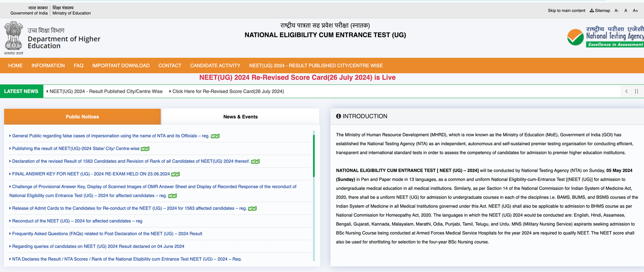Open the CONTACT page
The image size is (644, 272).
pos(170,66)
